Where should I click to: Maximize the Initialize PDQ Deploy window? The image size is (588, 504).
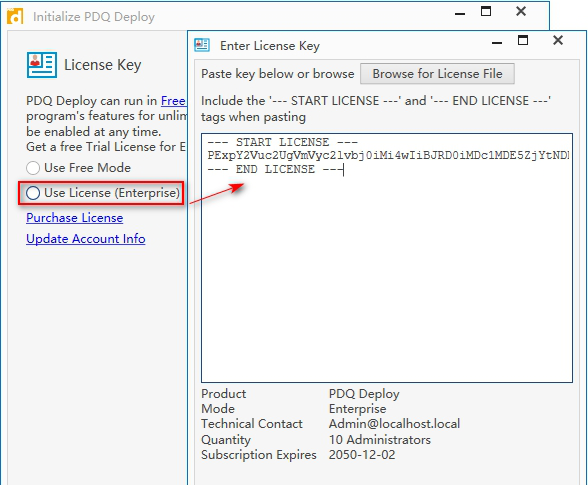tap(486, 11)
